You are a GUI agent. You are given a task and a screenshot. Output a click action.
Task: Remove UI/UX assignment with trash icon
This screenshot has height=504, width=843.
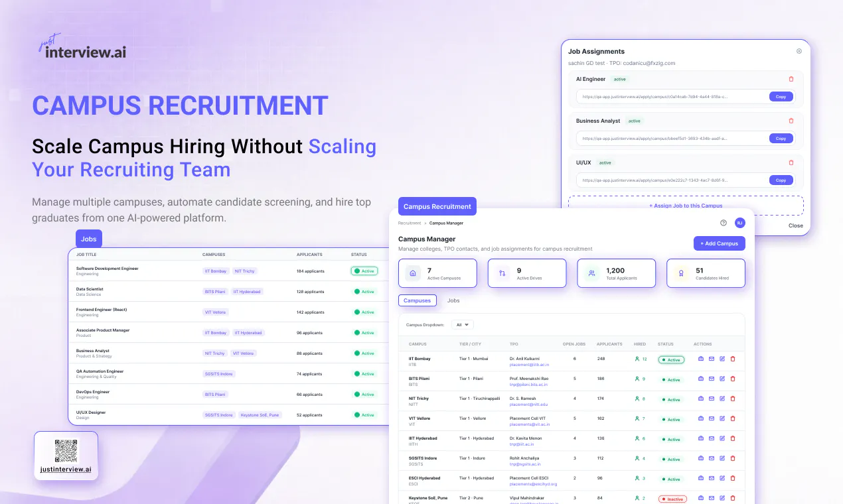click(x=791, y=162)
